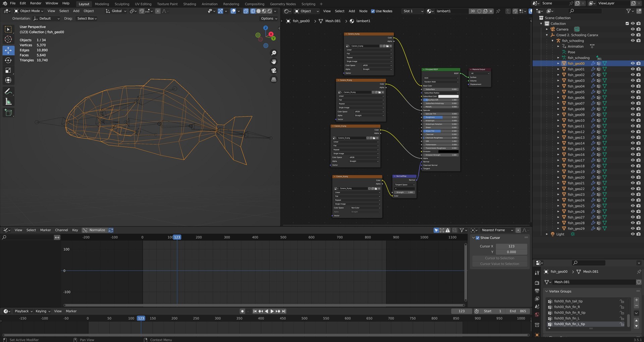Toggle Normalize in the graph editor
644x342 pixels.
point(94,230)
